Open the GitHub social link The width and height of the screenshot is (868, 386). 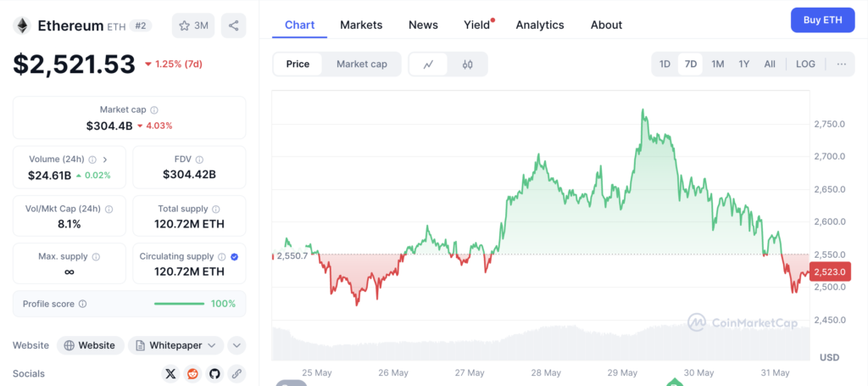pos(214,373)
